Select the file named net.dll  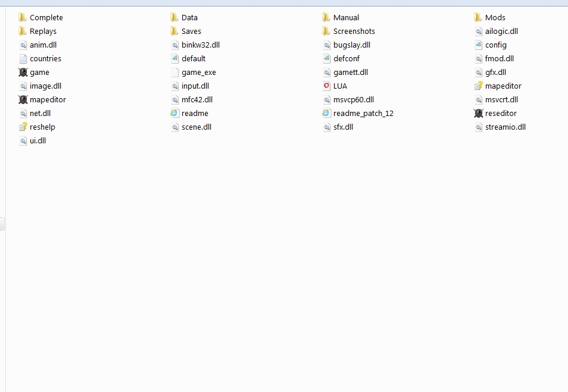tap(35, 113)
